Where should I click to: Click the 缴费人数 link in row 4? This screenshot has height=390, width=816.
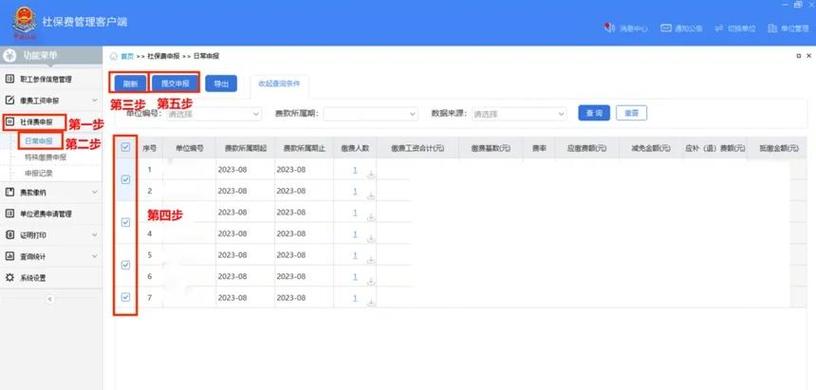point(355,234)
